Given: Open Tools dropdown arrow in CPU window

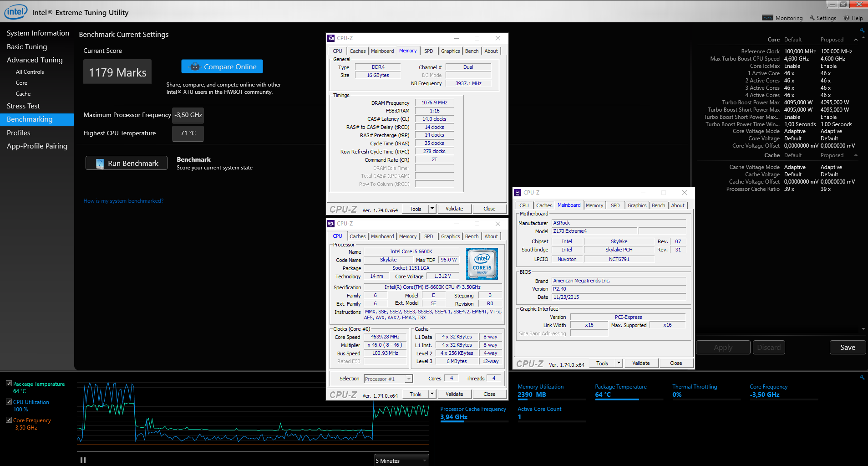Looking at the screenshot, I should 432,394.
